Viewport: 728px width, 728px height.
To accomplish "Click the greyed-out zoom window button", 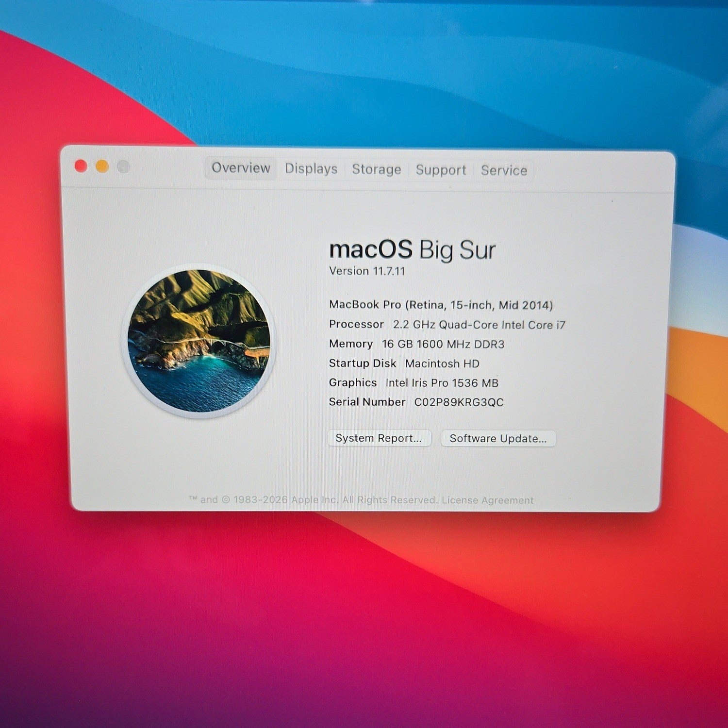I will (124, 167).
